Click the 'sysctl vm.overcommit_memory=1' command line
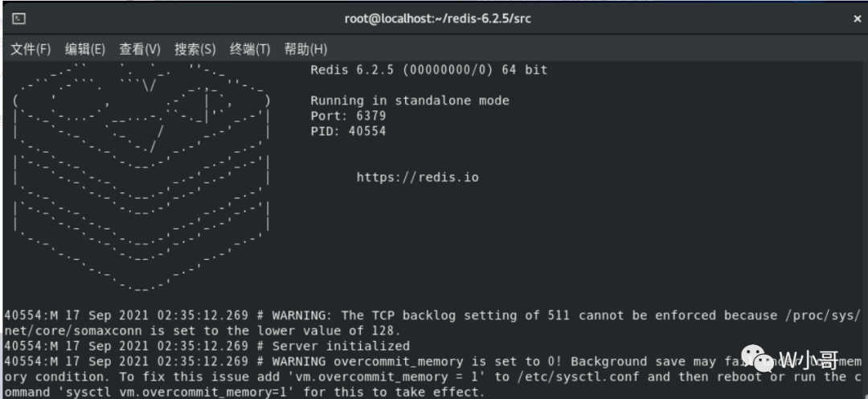868x399 pixels. tap(244, 393)
